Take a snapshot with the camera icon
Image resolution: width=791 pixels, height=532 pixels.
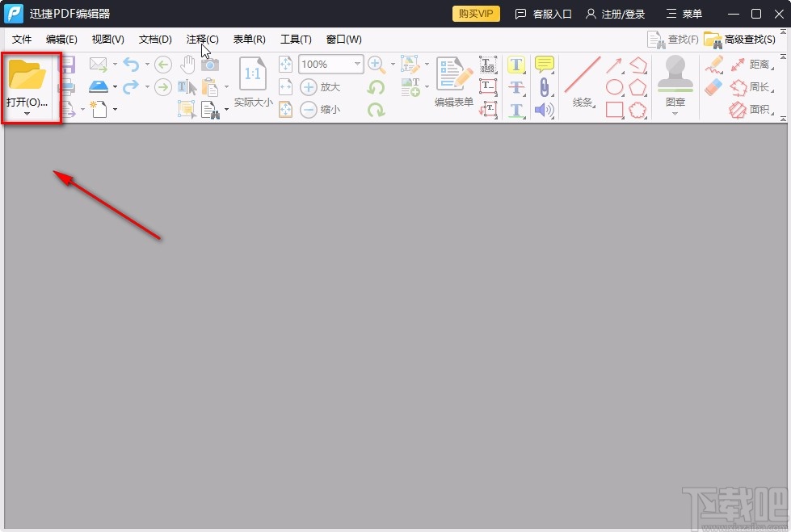pos(211,64)
